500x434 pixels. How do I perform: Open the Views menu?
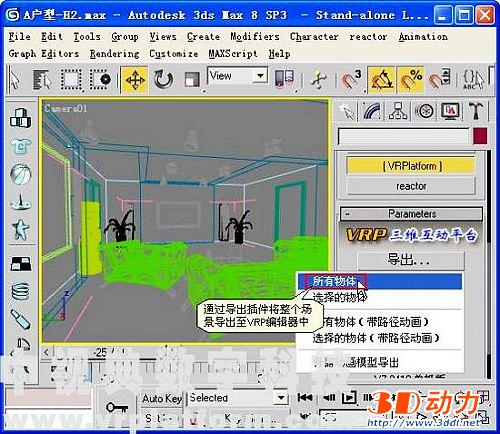coord(163,36)
